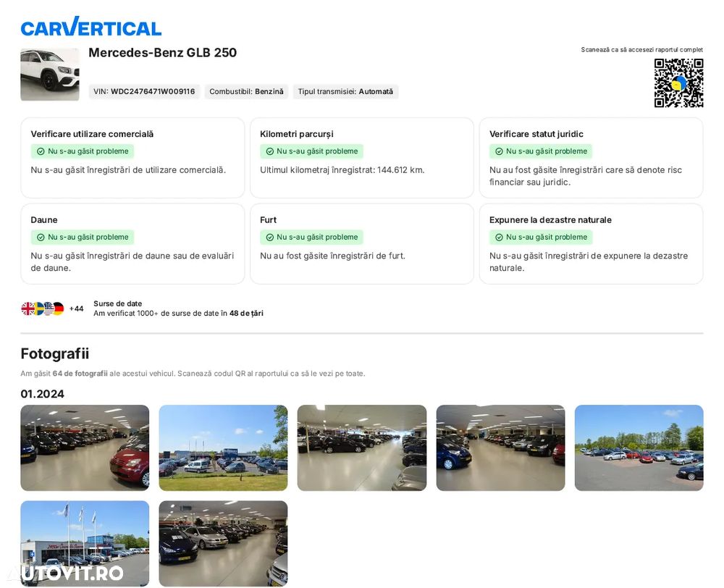Screen dimensions: 724x588
Task: Click the German flag icon
Action: (58, 308)
